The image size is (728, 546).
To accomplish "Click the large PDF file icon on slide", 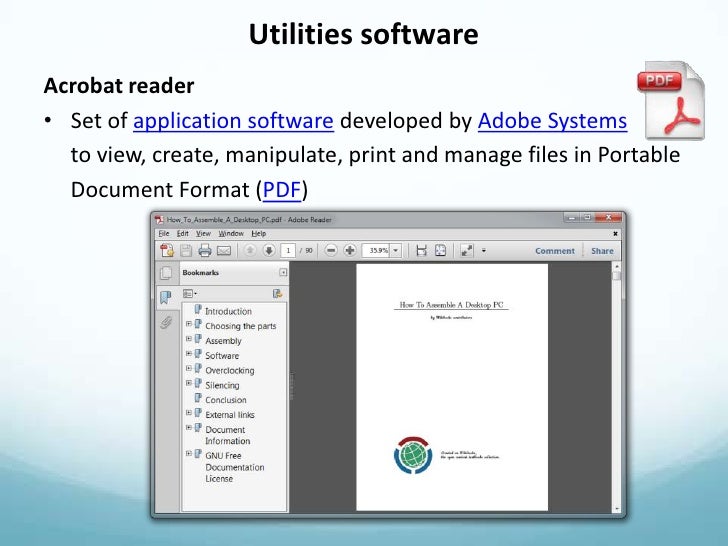I will [671, 100].
